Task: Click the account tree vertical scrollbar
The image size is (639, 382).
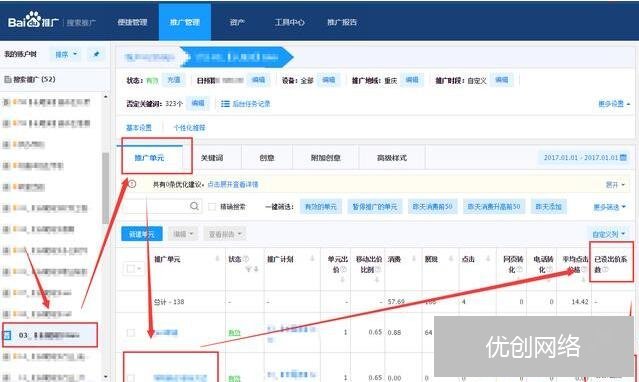Action: click(x=106, y=188)
